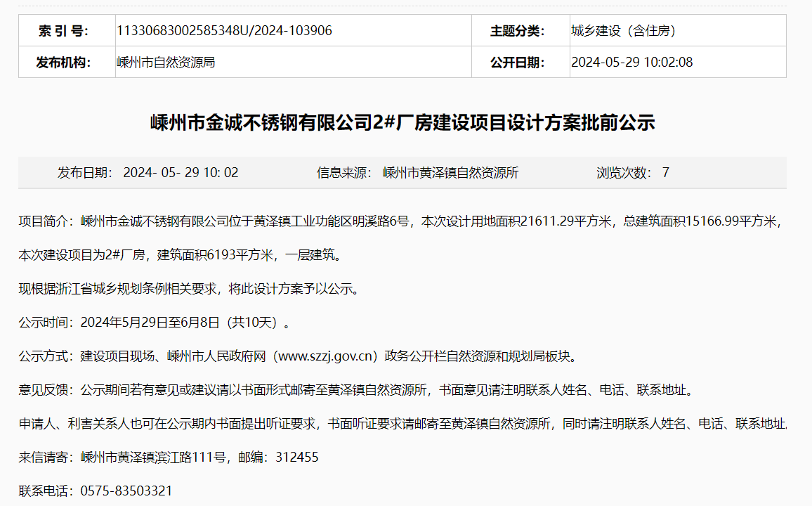Click the 公示时间 line showing 共10天
812x506 pixels.
pos(155,323)
